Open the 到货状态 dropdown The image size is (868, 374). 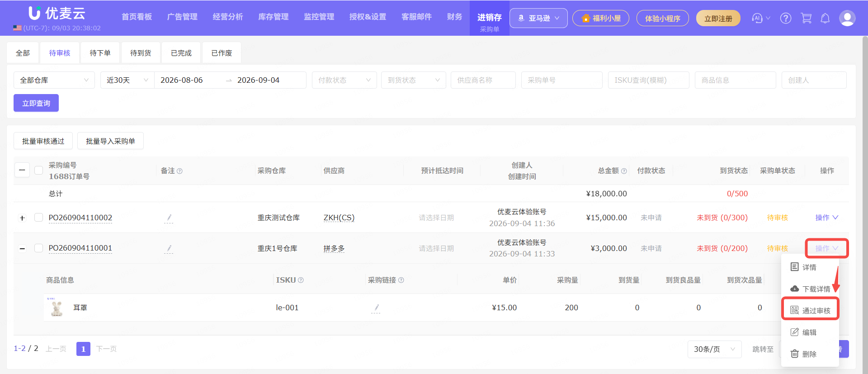[x=414, y=80]
